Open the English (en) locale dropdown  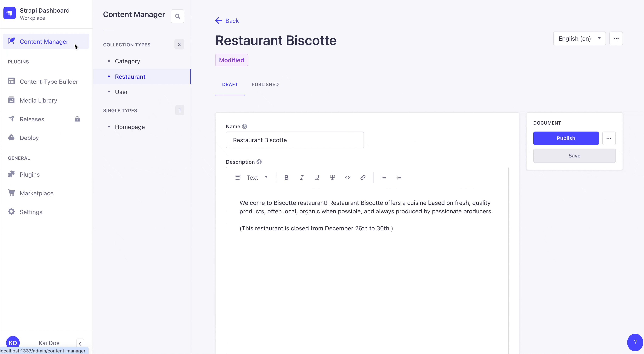[x=579, y=38]
